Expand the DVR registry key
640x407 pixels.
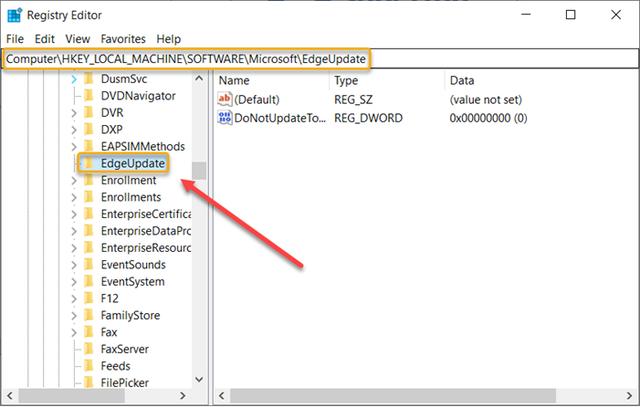tap(73, 113)
